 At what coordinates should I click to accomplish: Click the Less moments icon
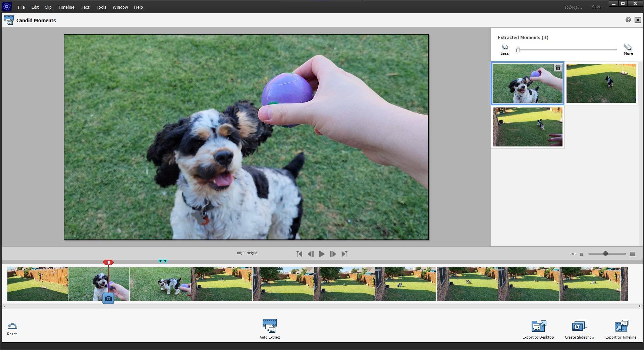pos(504,47)
